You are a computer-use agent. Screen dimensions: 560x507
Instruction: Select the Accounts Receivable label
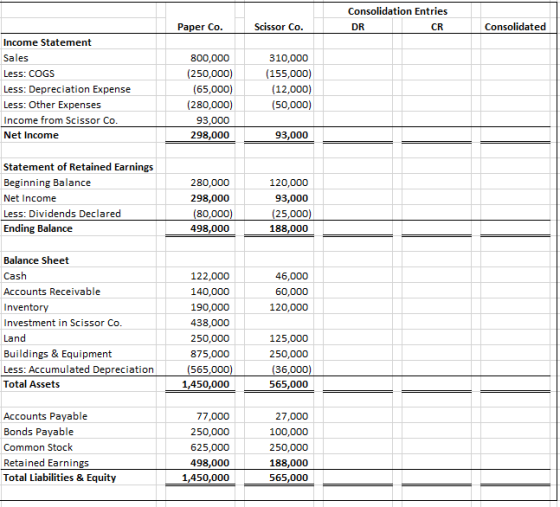(52, 292)
